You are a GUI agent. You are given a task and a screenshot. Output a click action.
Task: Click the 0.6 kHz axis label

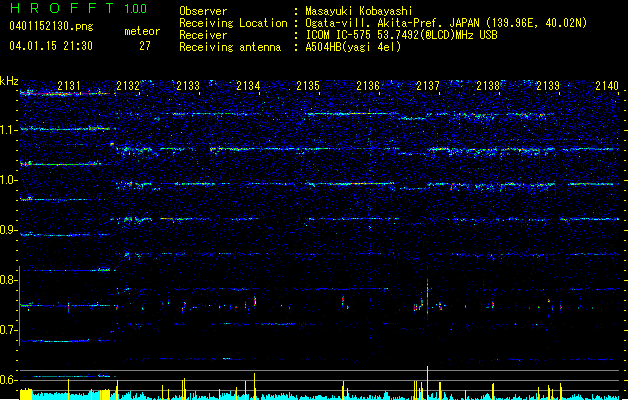(9, 380)
